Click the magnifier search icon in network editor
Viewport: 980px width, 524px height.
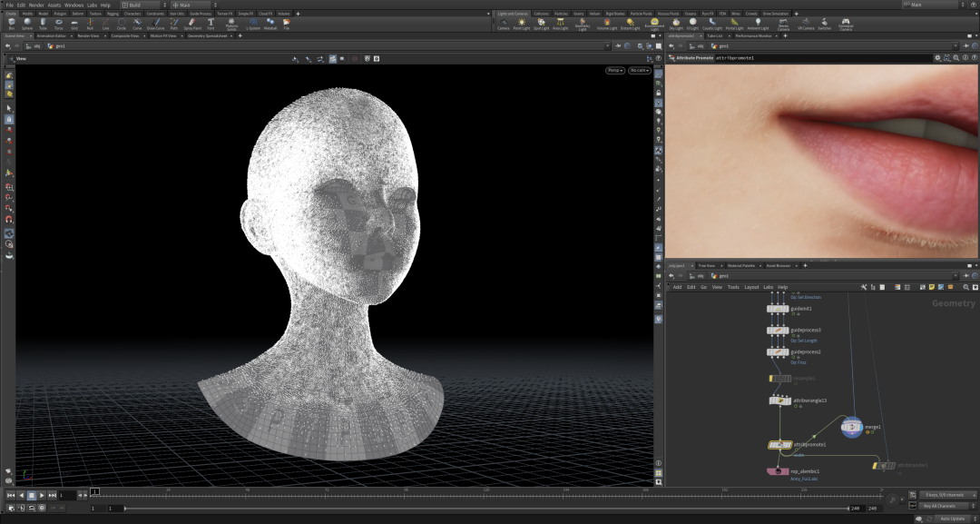click(x=965, y=287)
